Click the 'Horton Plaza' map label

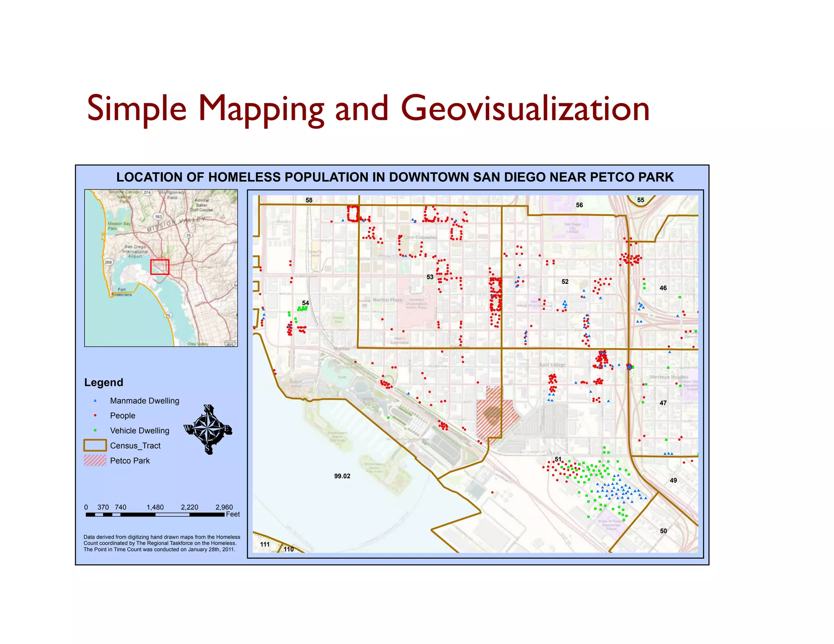[387, 300]
